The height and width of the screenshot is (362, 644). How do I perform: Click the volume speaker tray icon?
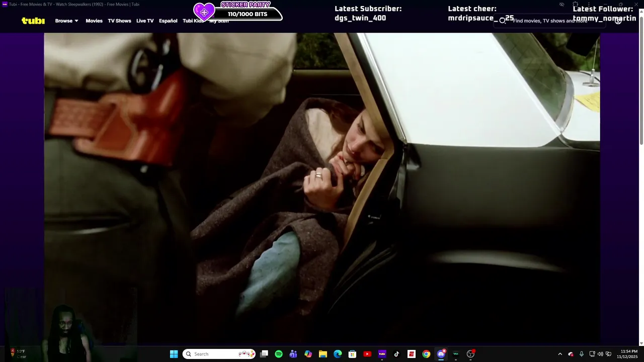[600, 354]
